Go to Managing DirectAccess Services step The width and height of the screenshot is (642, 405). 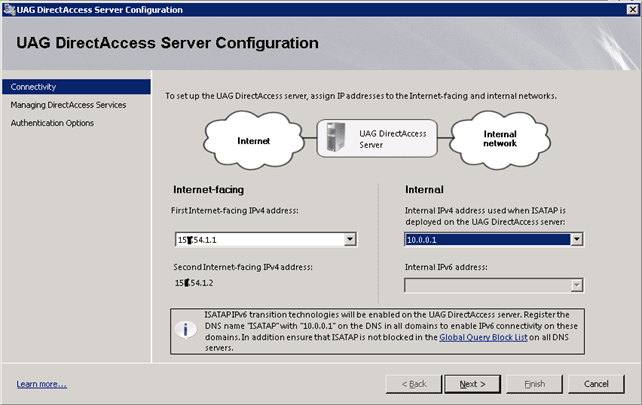tap(68, 104)
